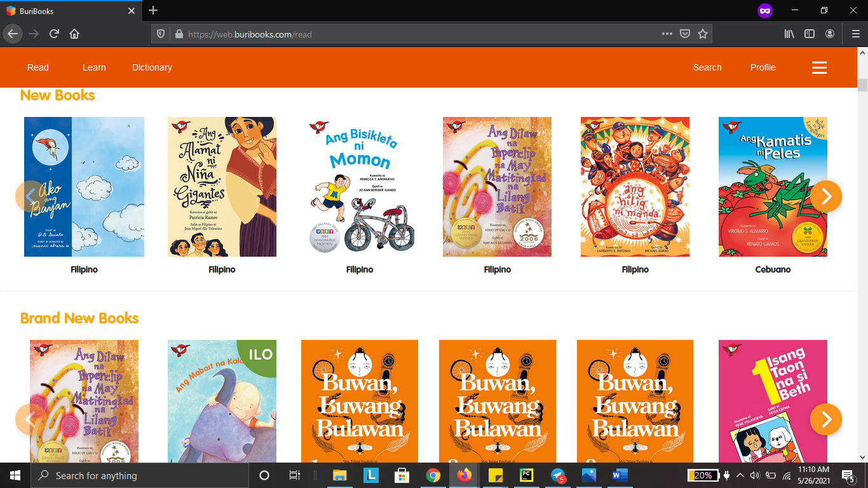Go to the Profile page
The height and width of the screenshot is (488, 868).
click(x=763, y=67)
